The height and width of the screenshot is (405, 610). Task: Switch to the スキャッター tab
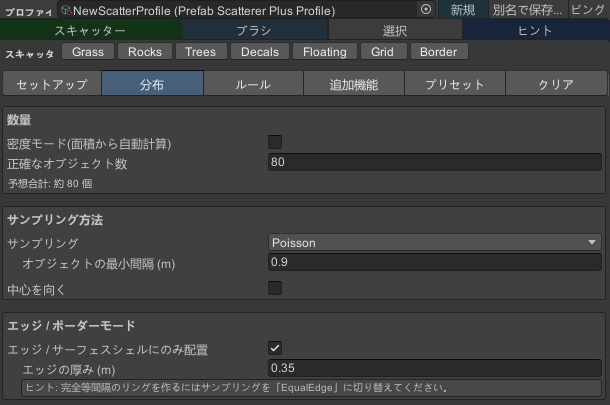(90, 30)
